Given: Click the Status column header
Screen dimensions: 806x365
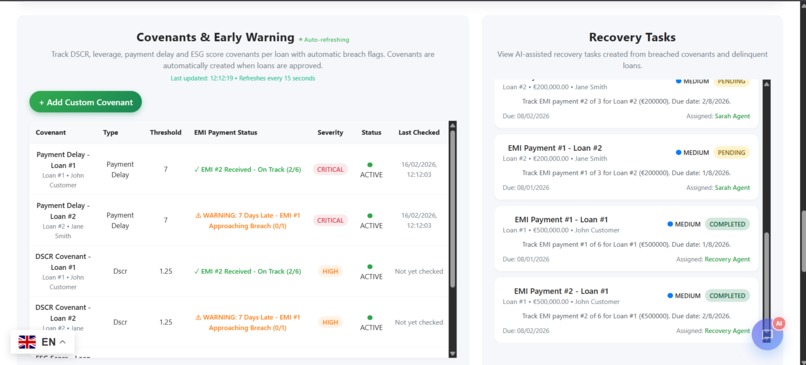Looking at the screenshot, I should pyautogui.click(x=371, y=132).
